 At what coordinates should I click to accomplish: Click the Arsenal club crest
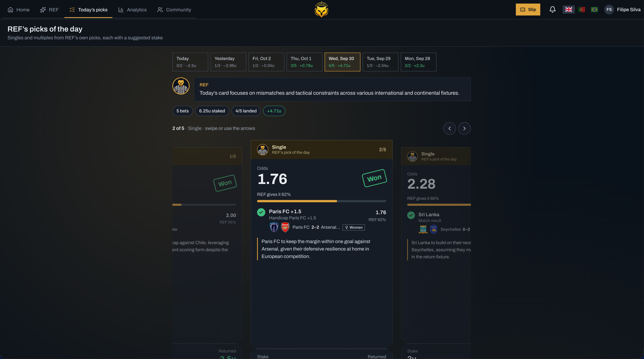click(285, 227)
